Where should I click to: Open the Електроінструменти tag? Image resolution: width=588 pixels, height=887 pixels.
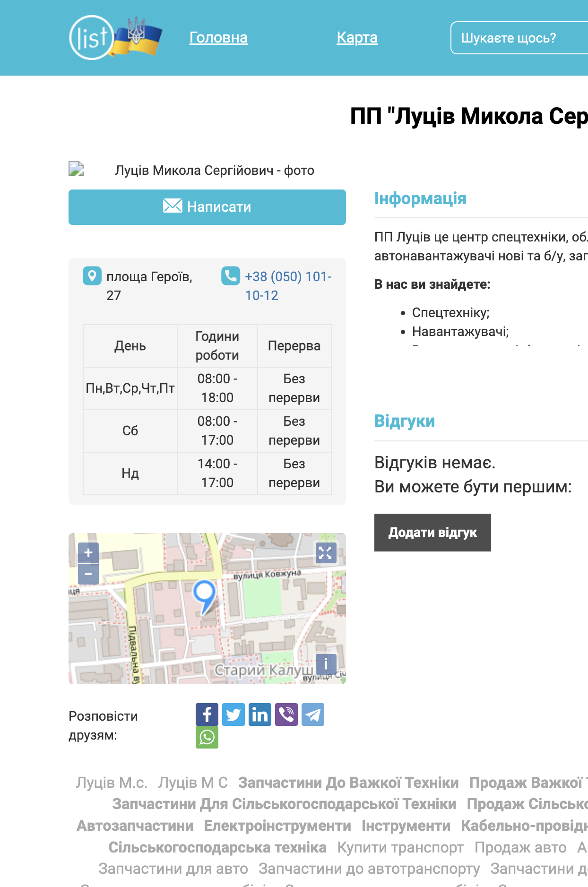click(x=277, y=826)
